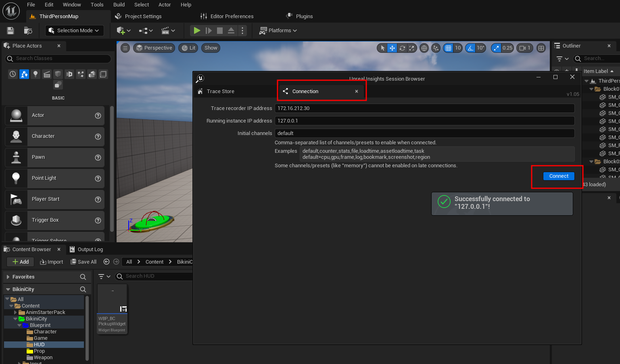Switch to the Project Settings tab
This screenshot has height=364, width=620.
click(138, 17)
